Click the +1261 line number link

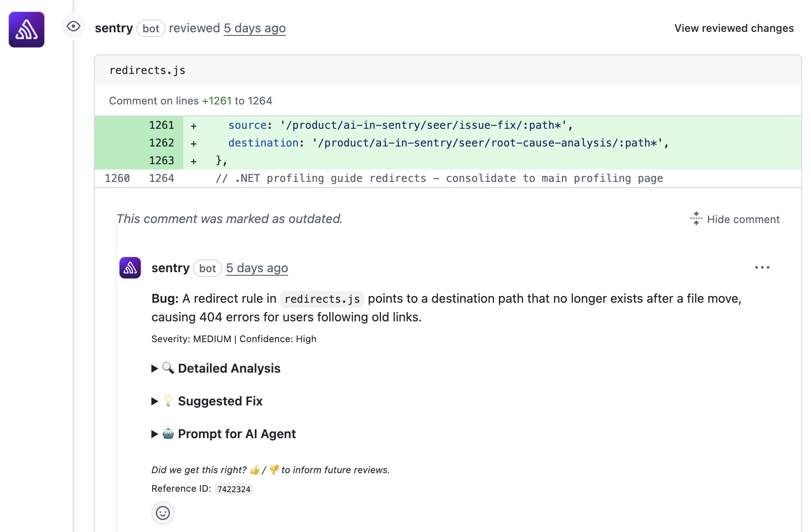pyautogui.click(x=216, y=100)
